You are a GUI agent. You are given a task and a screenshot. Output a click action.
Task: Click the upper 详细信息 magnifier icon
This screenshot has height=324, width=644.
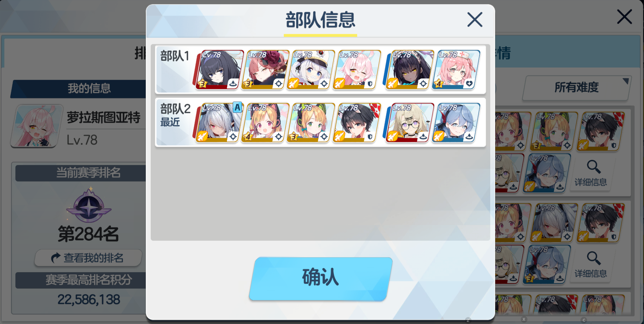click(x=593, y=167)
